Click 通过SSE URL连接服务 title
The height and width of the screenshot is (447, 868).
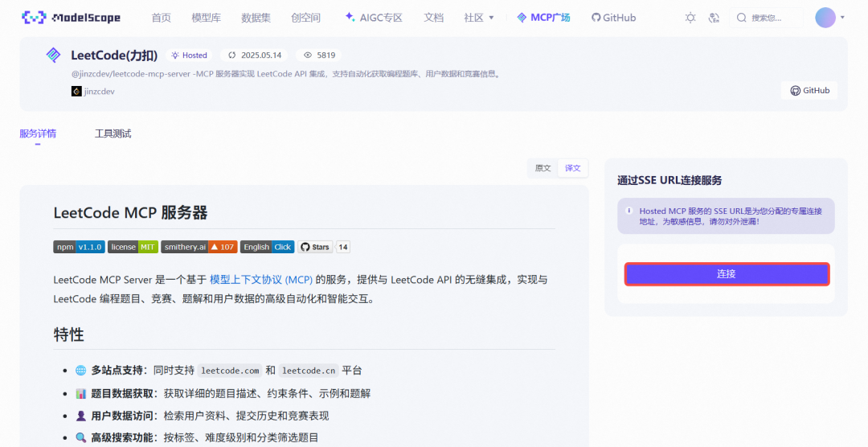[669, 181]
